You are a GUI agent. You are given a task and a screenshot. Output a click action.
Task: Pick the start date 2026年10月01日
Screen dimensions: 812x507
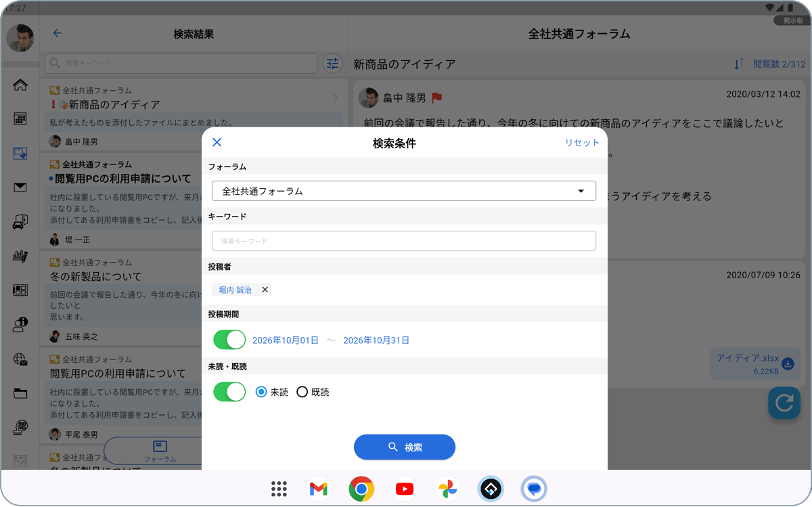pos(286,340)
